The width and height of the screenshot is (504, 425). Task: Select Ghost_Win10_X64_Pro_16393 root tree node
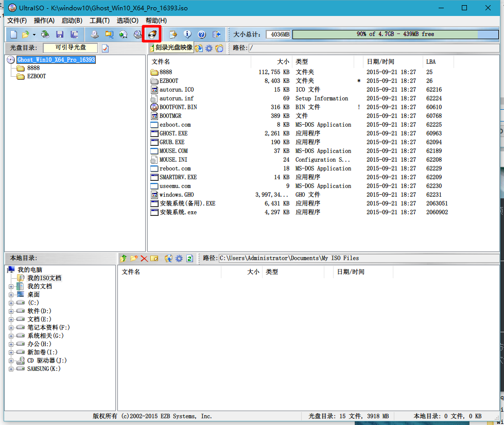tap(56, 60)
